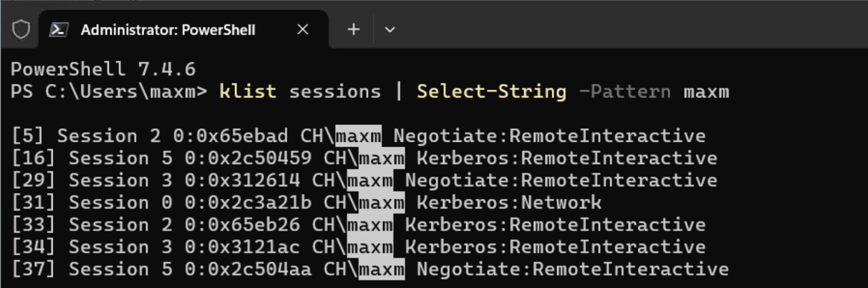868x288 pixels.
Task: Click the logon ID 0:0x3121ac
Action: coord(242,247)
